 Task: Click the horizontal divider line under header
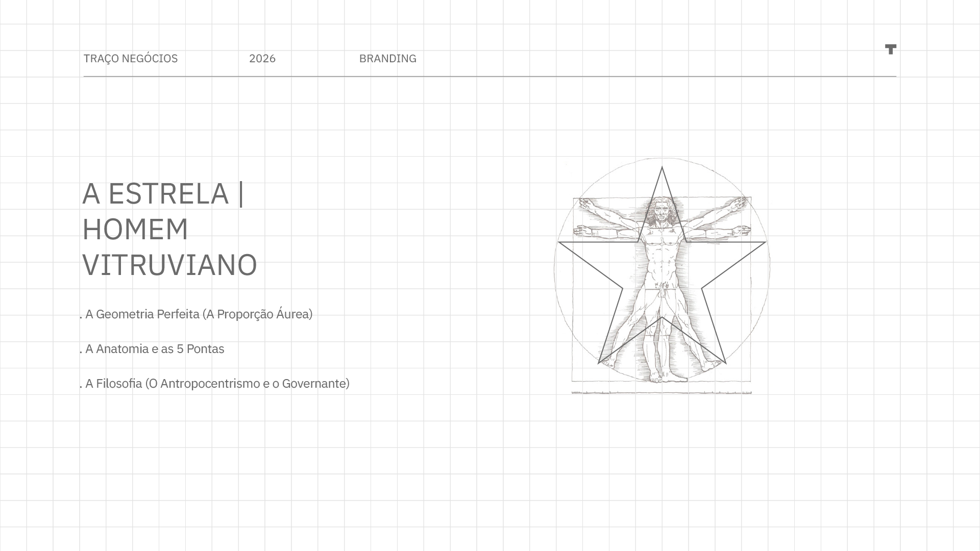[489, 77]
